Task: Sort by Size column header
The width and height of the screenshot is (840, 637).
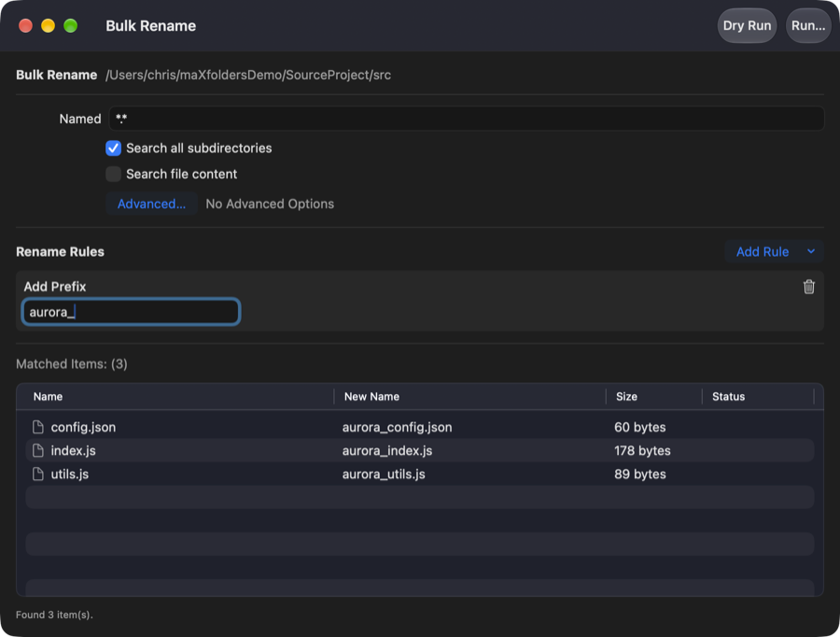Action: 626,397
